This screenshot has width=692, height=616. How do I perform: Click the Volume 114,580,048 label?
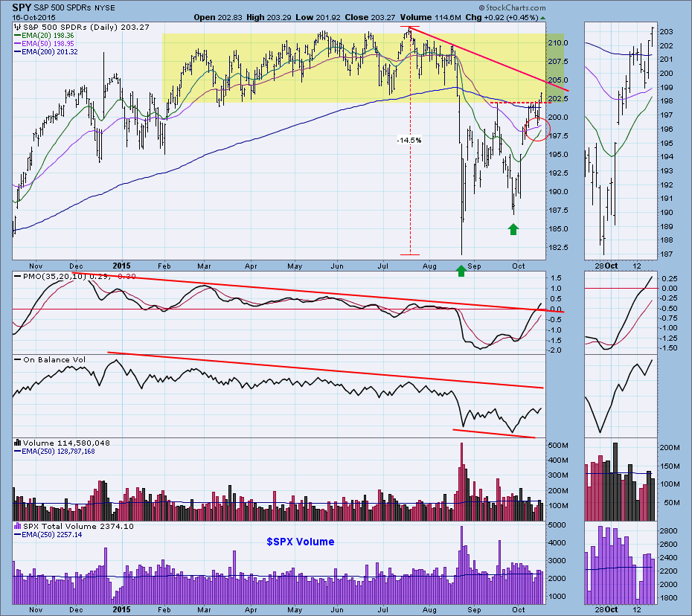click(x=66, y=443)
